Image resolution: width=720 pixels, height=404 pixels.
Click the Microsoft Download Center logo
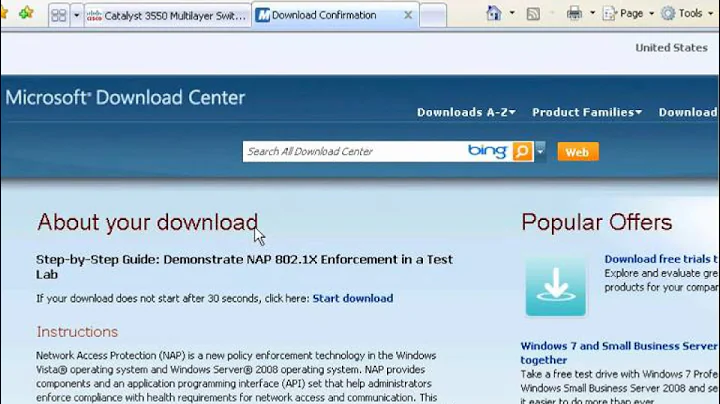click(125, 97)
